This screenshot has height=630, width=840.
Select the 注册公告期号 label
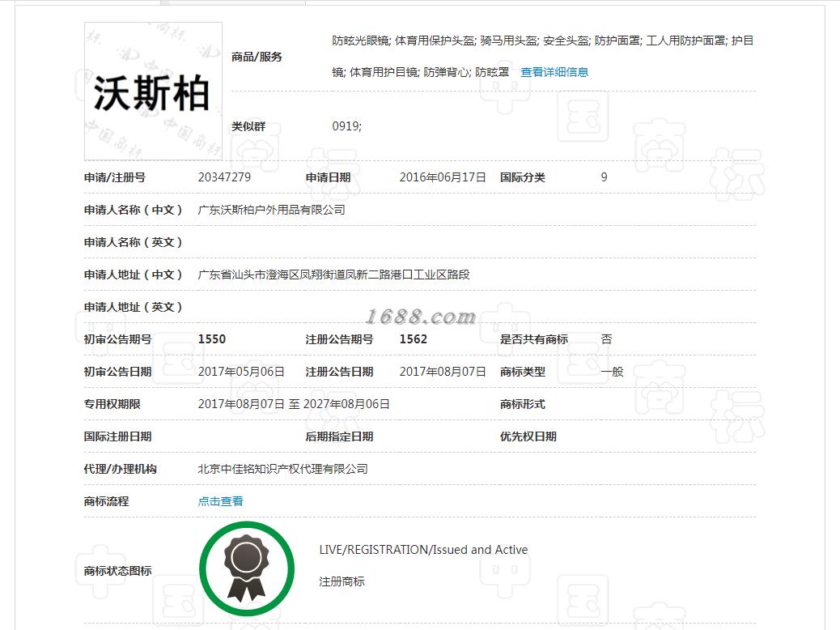pyautogui.click(x=339, y=339)
